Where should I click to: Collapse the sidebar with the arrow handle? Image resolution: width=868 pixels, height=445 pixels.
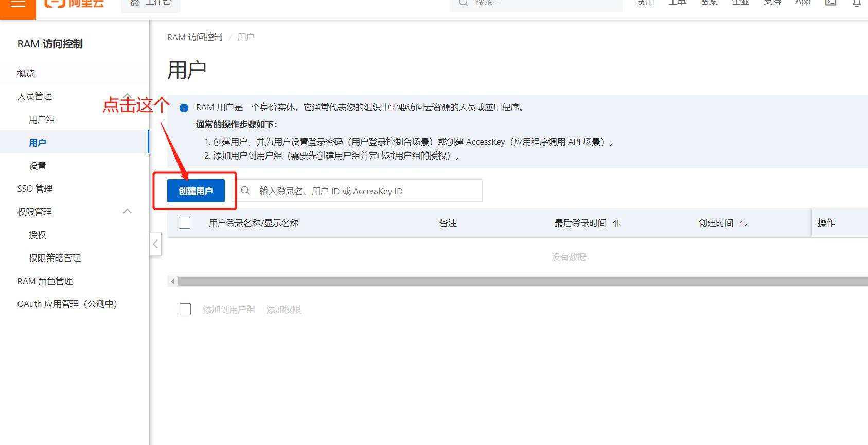click(x=155, y=244)
